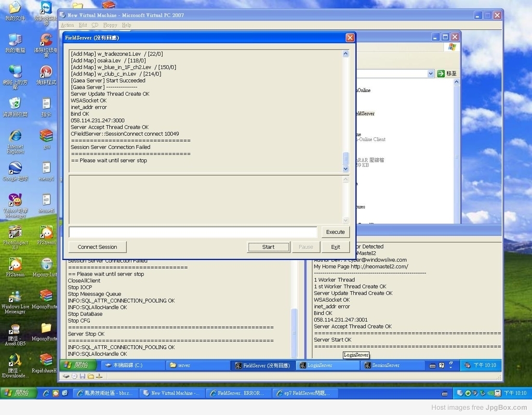Open 我的電腦 desktop icon

tap(15, 40)
